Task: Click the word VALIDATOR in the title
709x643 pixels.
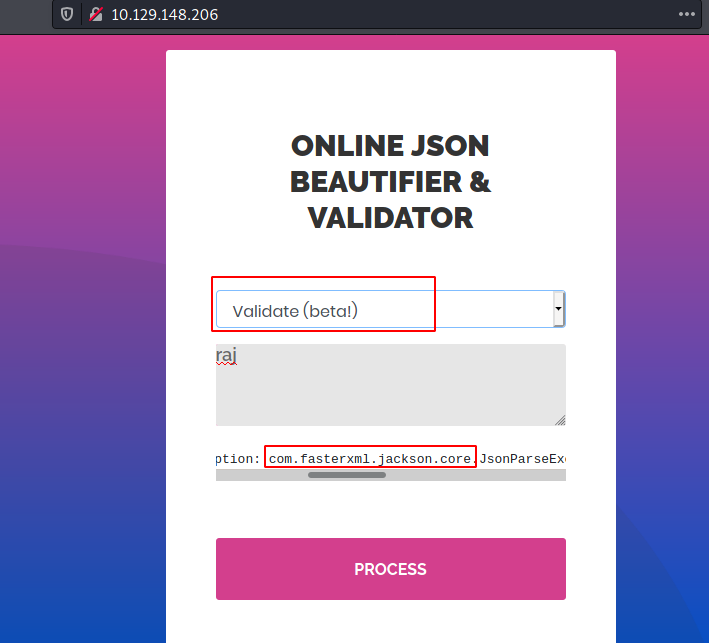Action: [390, 218]
